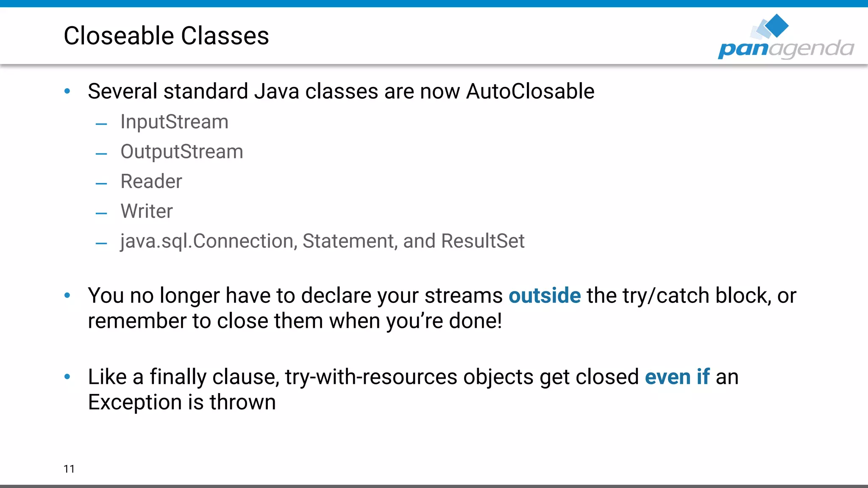868x488 pixels.
Task: Click the panagenda wordmark text
Action: [x=786, y=49]
